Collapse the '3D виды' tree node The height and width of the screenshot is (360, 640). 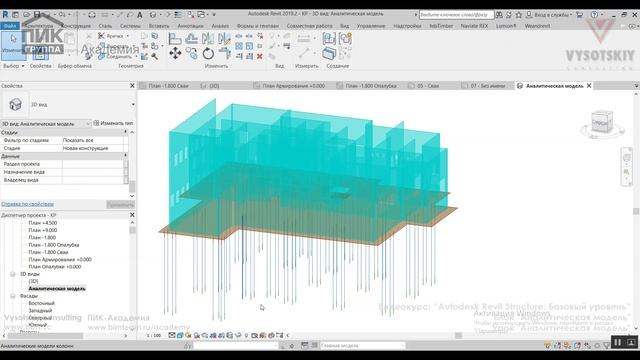(13, 274)
